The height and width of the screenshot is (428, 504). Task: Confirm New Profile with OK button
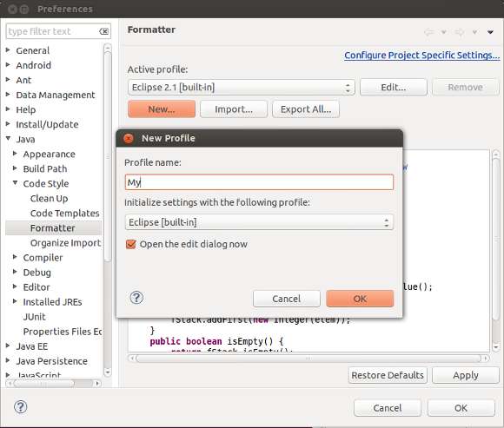pyautogui.click(x=360, y=299)
